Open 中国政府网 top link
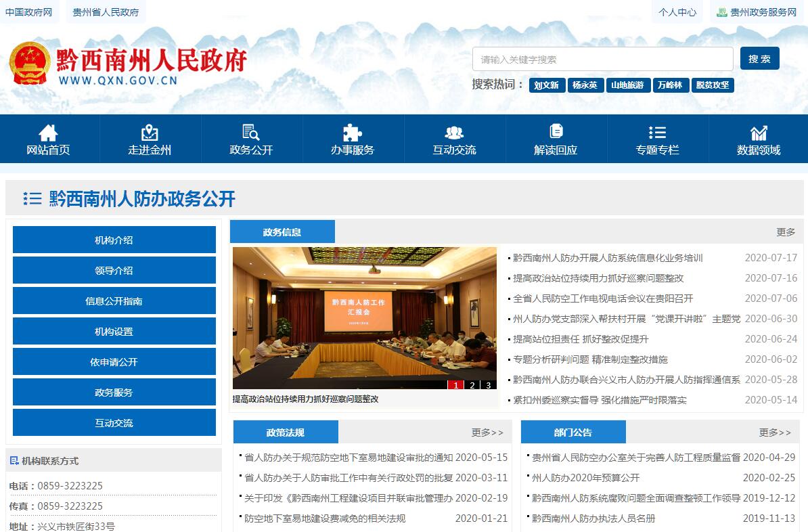Screen dimensions: 808x532 (x=29, y=12)
